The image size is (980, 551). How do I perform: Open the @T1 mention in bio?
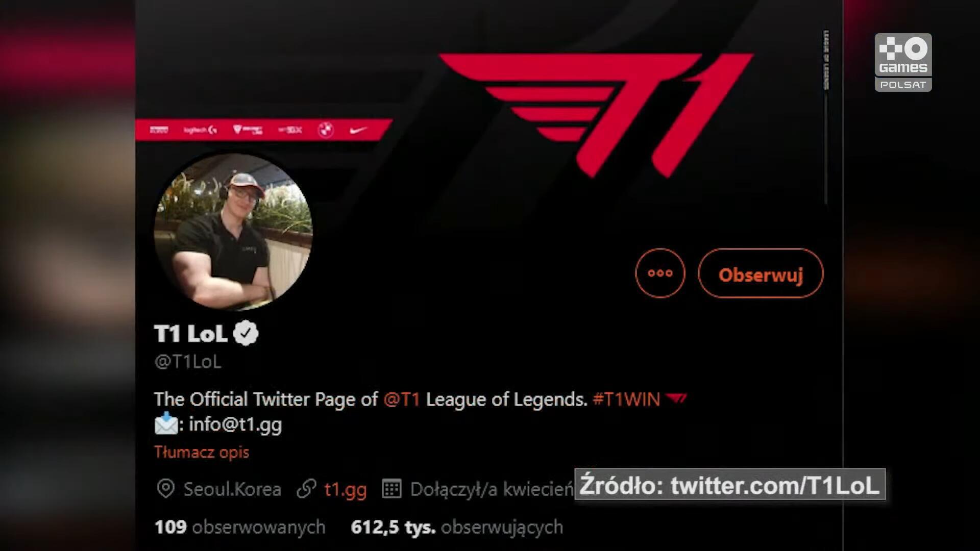[401, 399]
